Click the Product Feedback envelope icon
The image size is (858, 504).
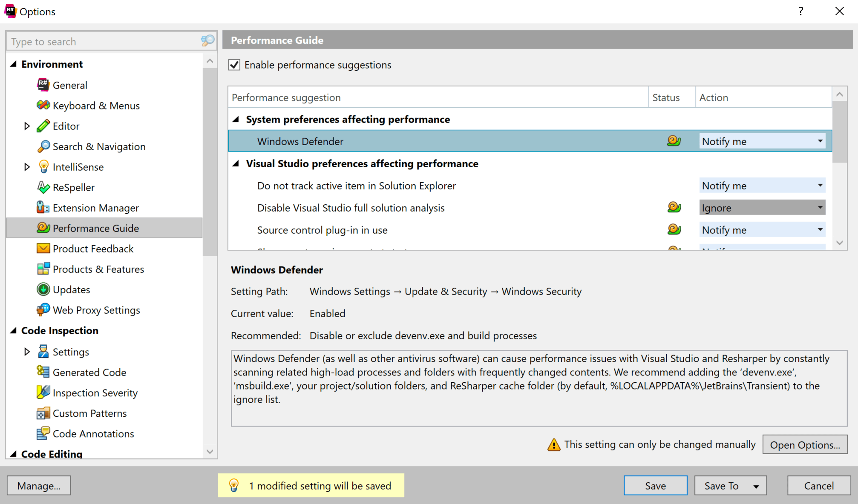tap(43, 249)
